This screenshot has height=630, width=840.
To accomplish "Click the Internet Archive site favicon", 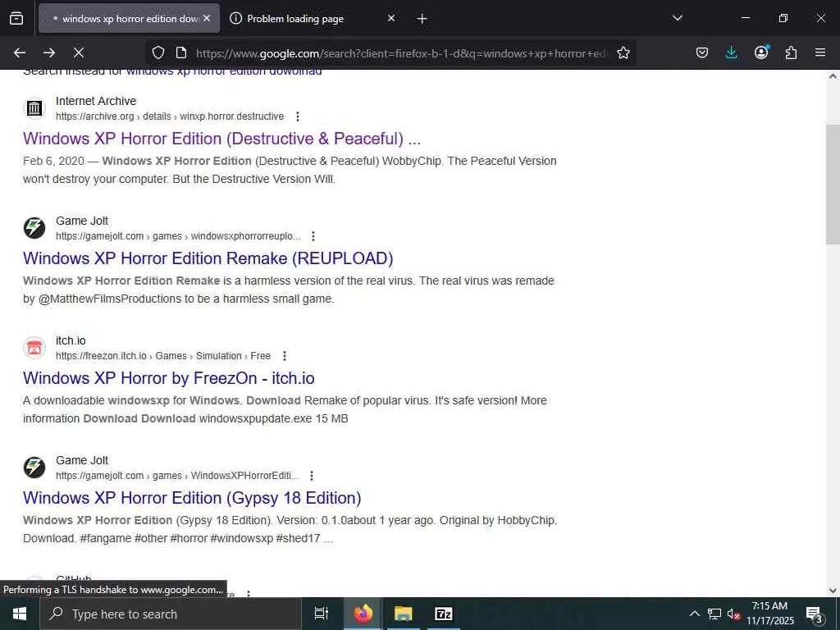I will 34,108.
